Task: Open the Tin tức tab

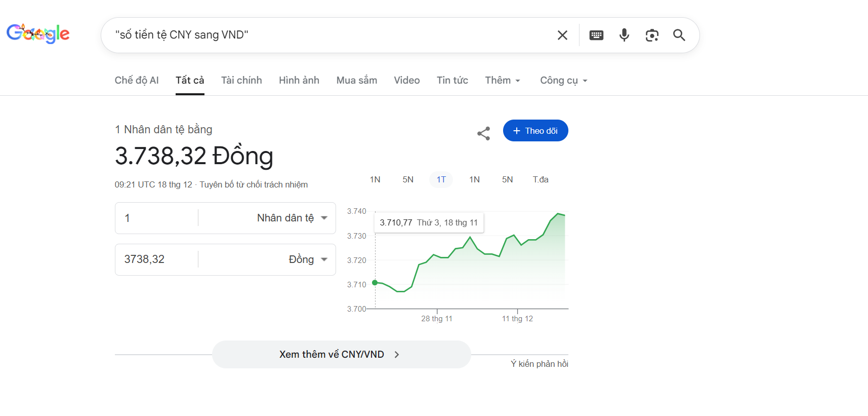Action: pos(452,80)
